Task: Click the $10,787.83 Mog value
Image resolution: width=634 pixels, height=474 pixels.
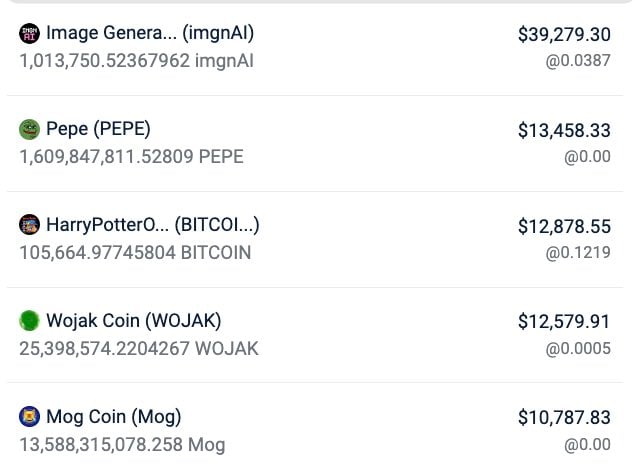Action: pyautogui.click(x=563, y=418)
